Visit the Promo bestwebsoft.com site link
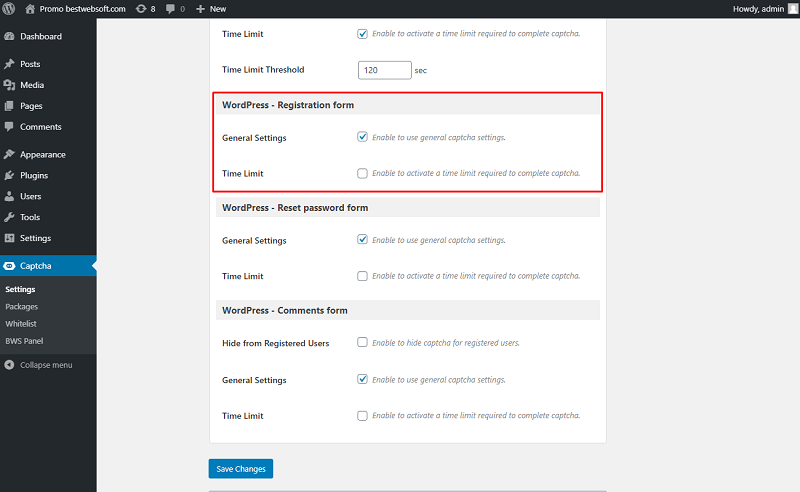 pyautogui.click(x=82, y=9)
